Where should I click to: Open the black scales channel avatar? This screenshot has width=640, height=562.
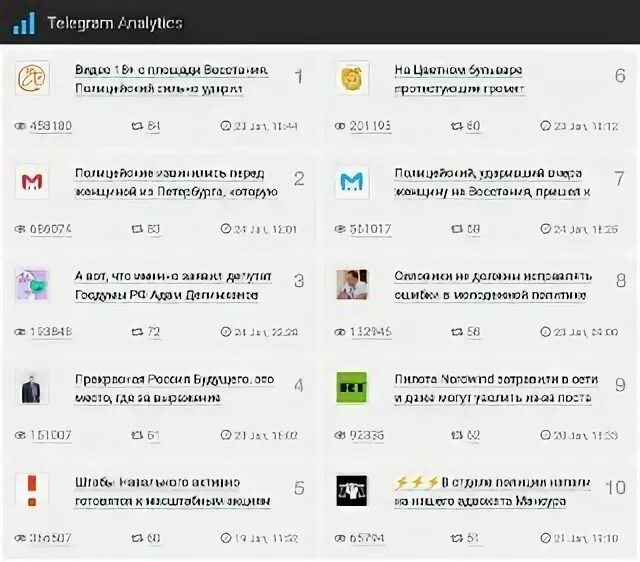tap(352, 490)
